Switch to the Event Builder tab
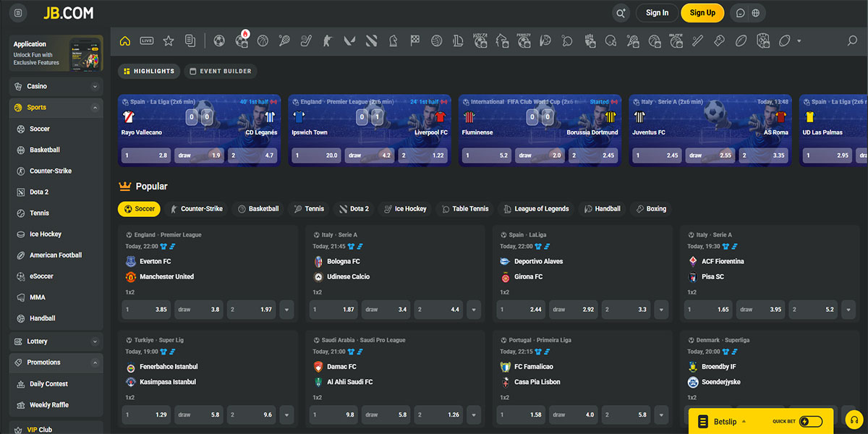This screenshot has width=868, height=434. (220, 71)
